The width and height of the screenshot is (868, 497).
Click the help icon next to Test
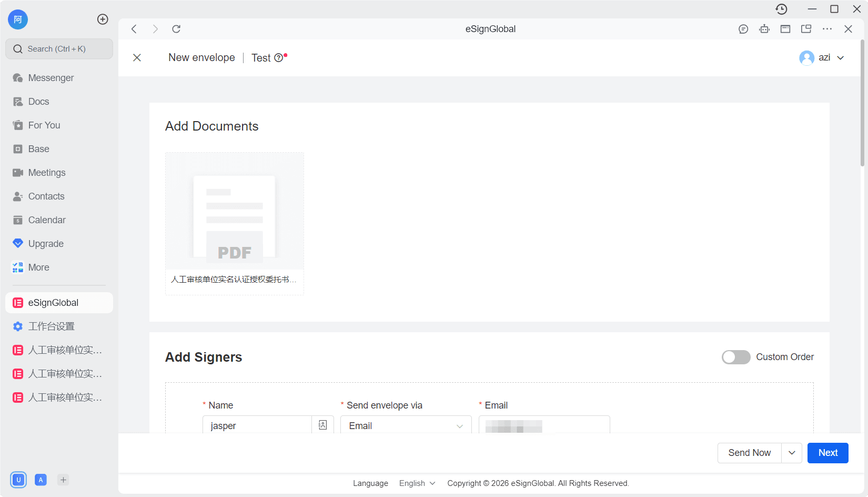[x=279, y=58]
